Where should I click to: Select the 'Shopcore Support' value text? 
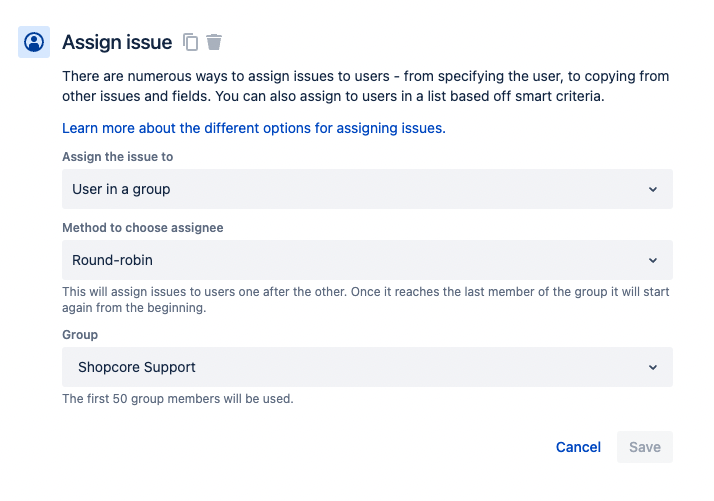tap(137, 367)
